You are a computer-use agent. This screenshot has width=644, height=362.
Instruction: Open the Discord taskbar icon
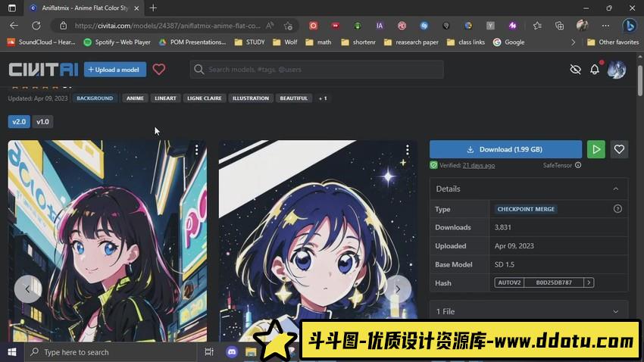pyautogui.click(x=232, y=351)
